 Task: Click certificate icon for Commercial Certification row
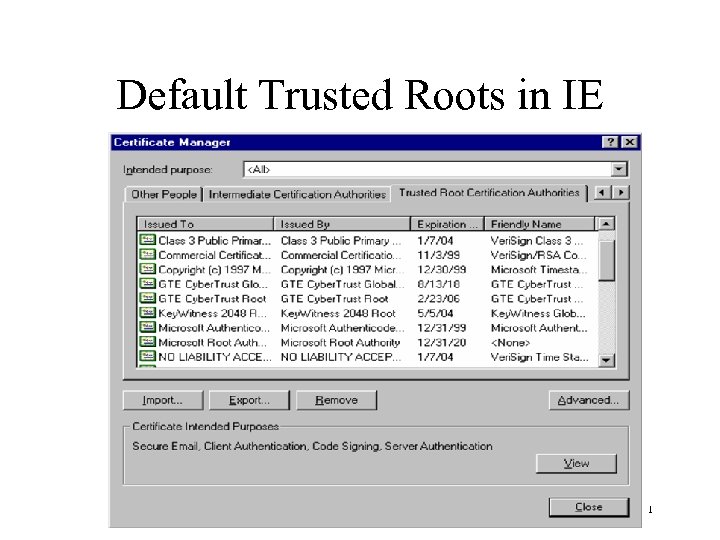[147, 255]
